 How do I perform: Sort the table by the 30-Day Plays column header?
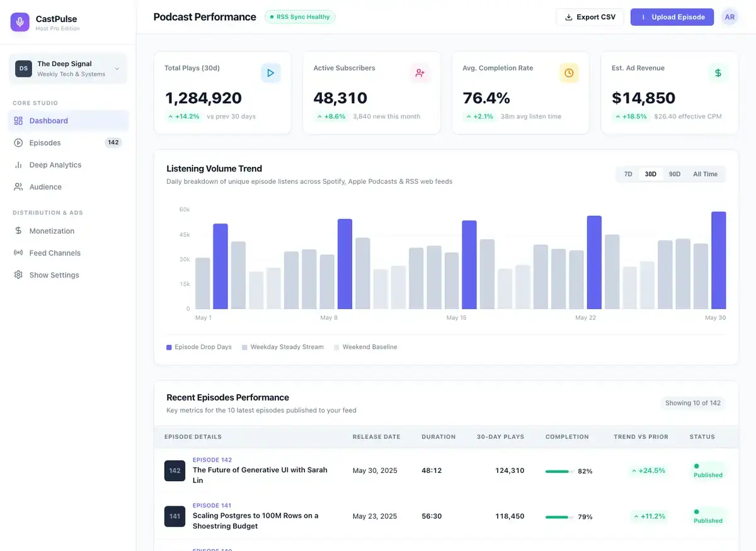pos(500,437)
